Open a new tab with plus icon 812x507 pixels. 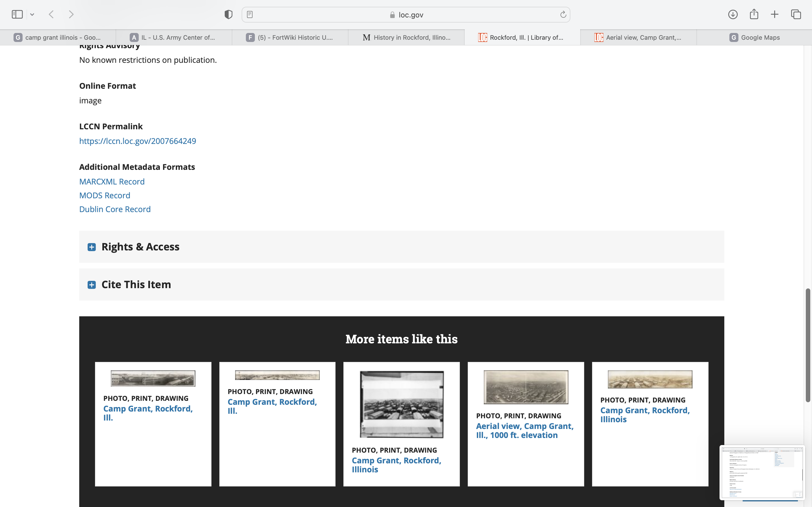[x=775, y=14]
